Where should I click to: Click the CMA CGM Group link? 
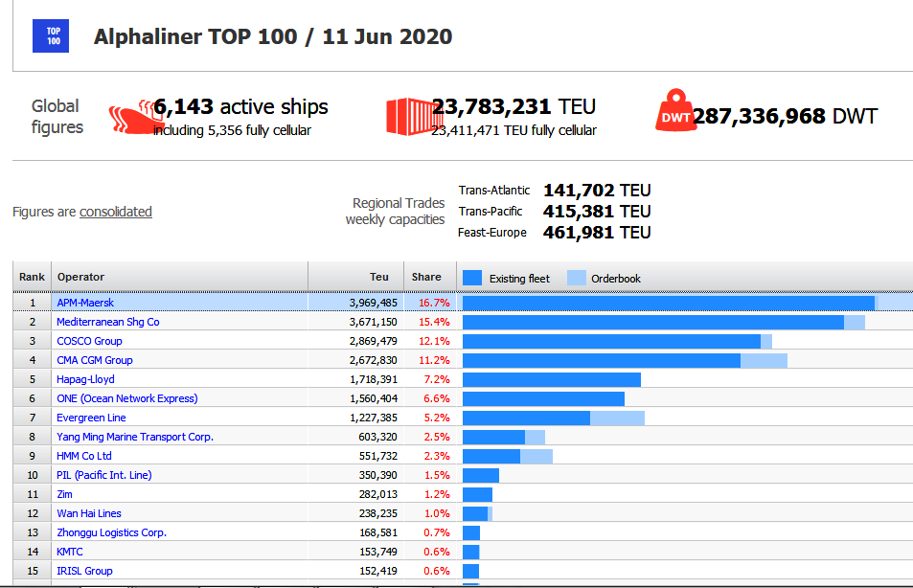pyautogui.click(x=95, y=360)
